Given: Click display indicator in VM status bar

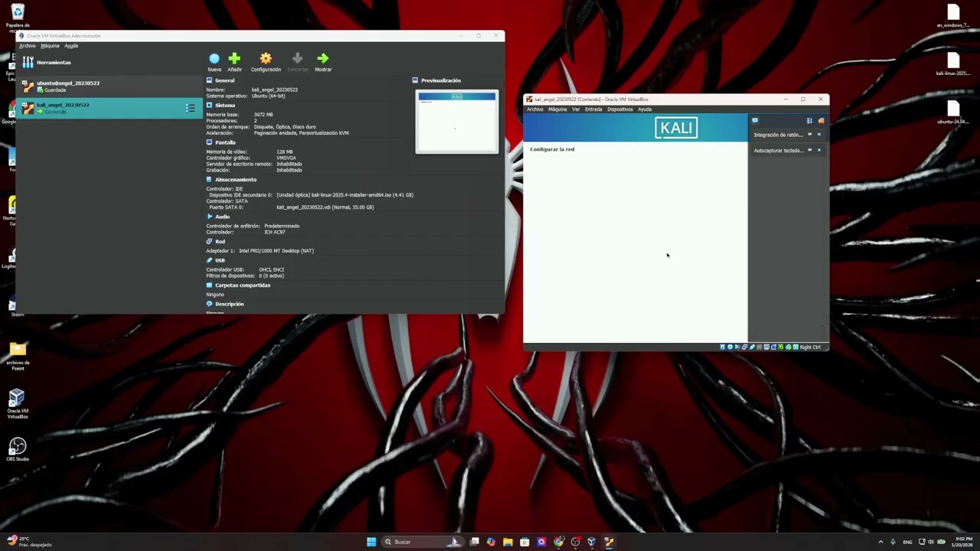Looking at the screenshot, I should click(766, 347).
